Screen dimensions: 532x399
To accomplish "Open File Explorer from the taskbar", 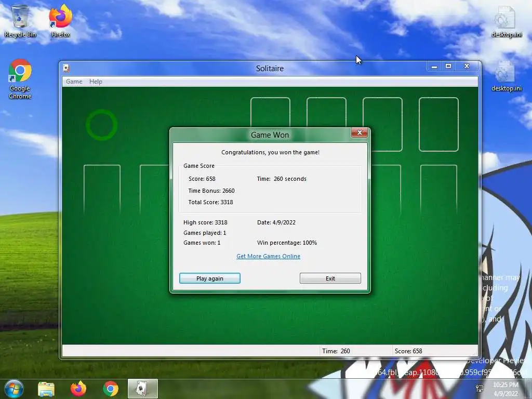I will (x=46, y=389).
